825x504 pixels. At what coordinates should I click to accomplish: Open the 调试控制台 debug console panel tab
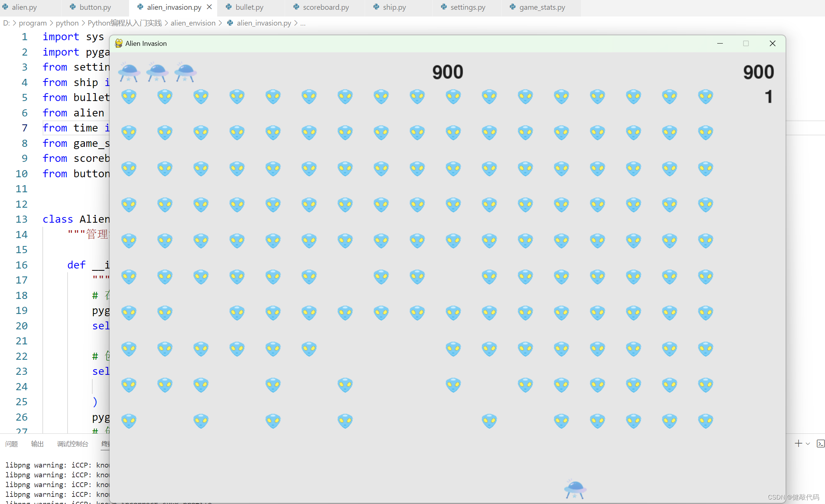[72, 444]
